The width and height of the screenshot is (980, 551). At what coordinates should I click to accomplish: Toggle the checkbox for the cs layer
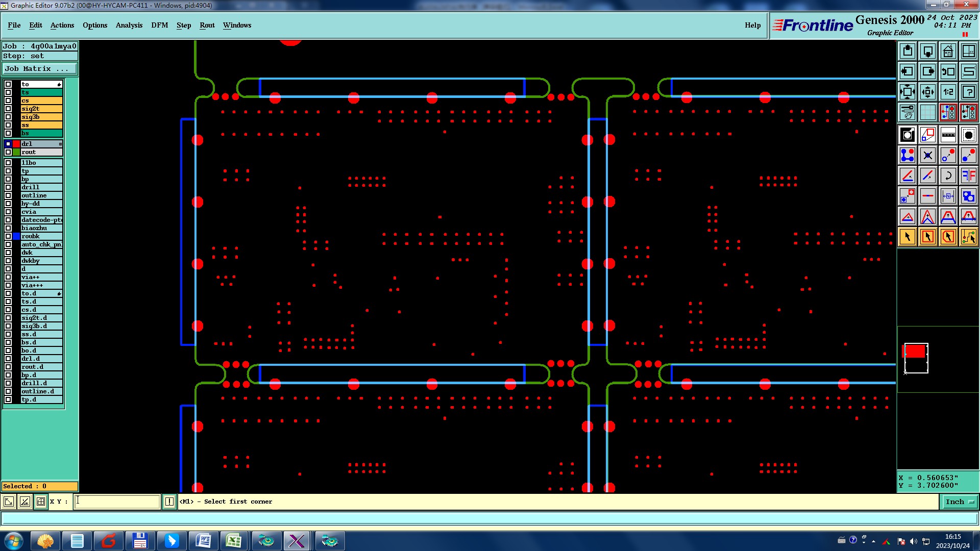tap(8, 101)
